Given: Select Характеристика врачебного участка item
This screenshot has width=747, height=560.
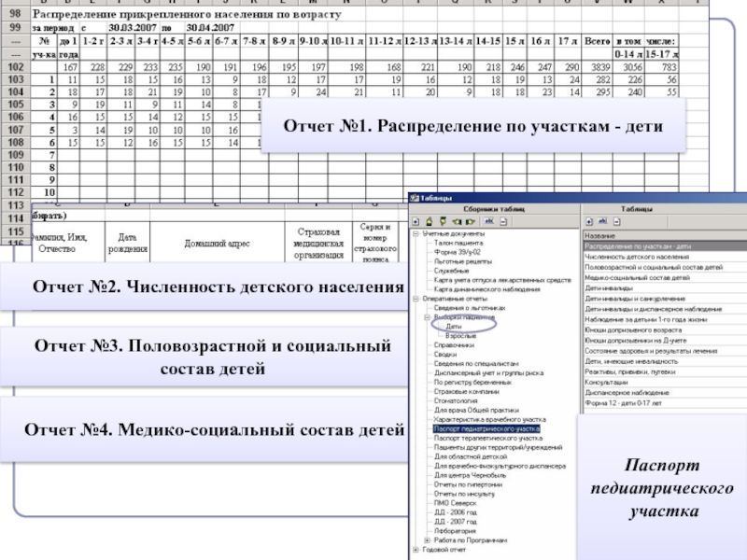Looking at the screenshot, I should point(489,419).
